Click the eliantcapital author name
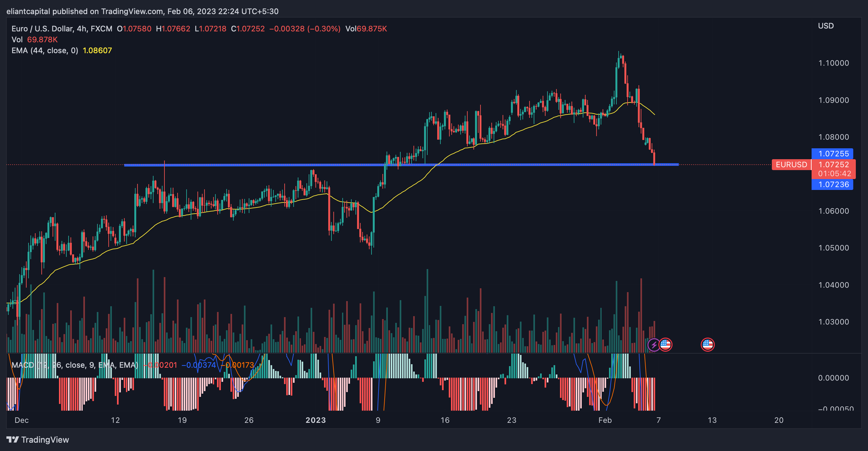Viewport: 868px width, 451px height. [28, 11]
